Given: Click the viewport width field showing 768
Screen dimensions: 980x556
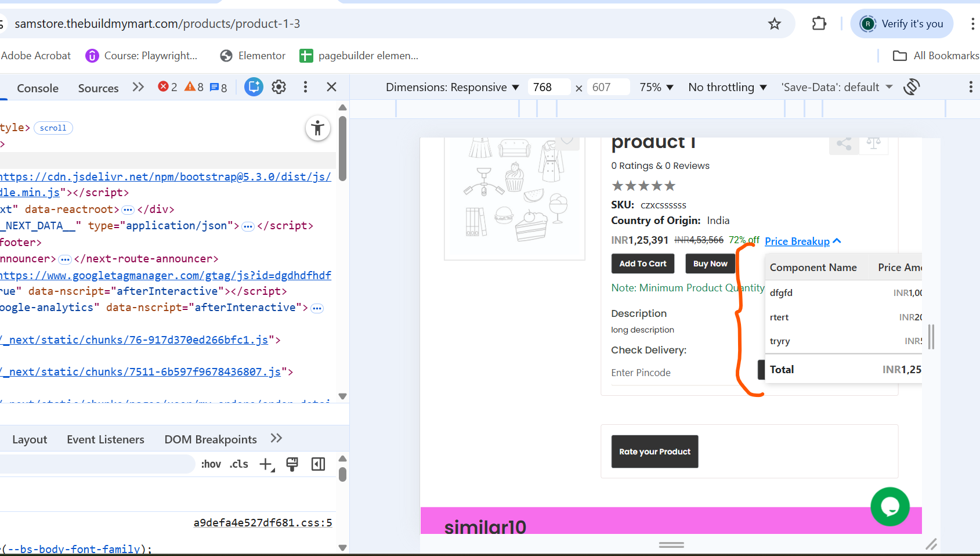Looking at the screenshot, I should point(549,87).
